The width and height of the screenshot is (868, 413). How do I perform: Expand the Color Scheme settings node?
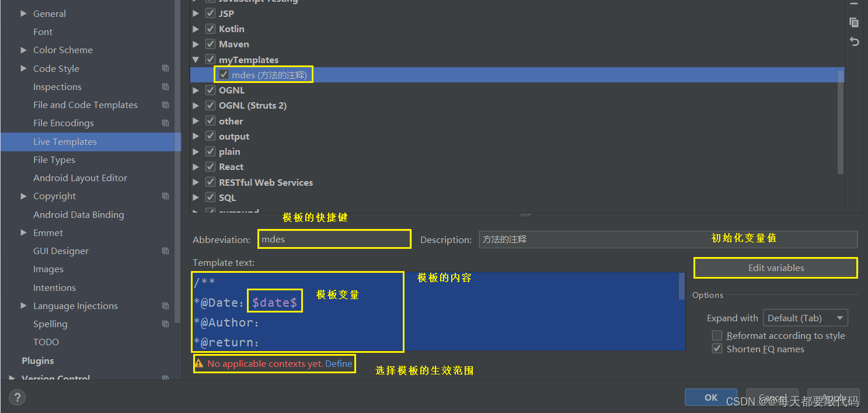(23, 50)
